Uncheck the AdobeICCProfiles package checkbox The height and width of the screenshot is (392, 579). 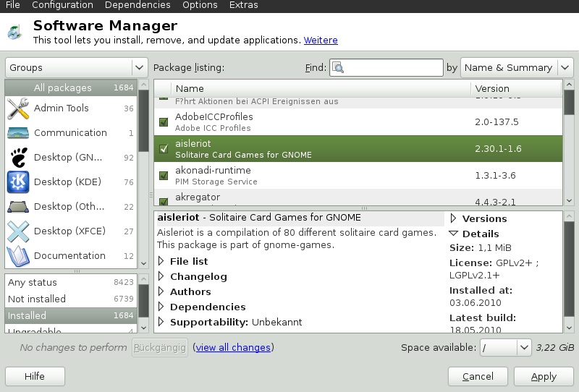tap(164, 122)
